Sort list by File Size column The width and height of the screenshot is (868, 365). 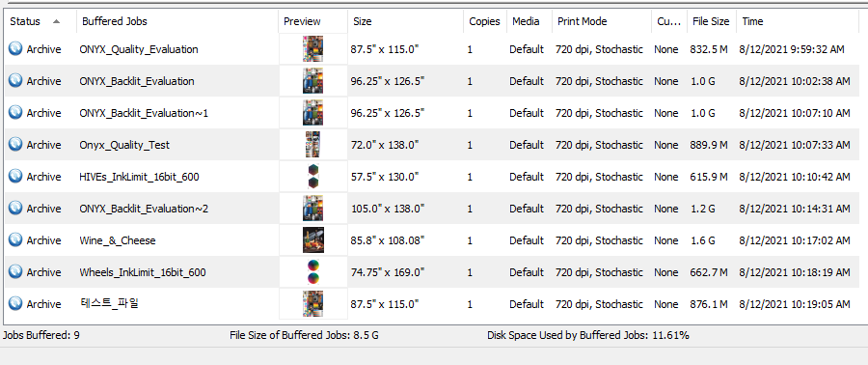pyautogui.click(x=712, y=21)
